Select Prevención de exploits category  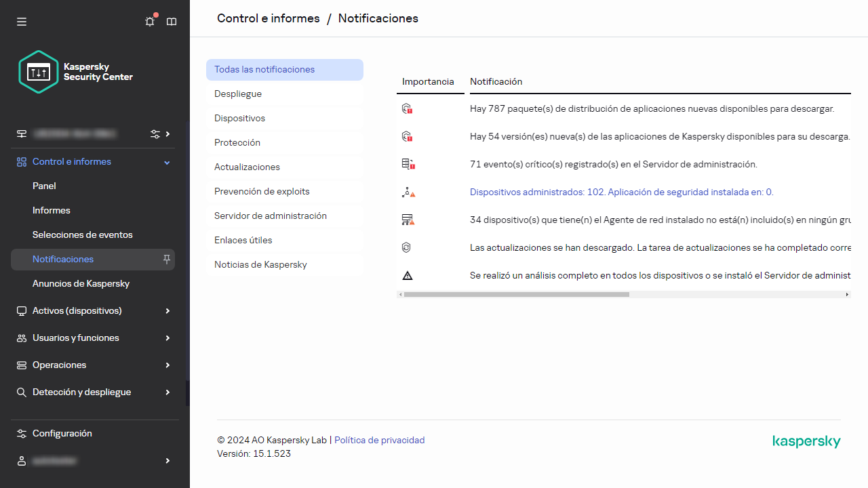tap(285, 192)
